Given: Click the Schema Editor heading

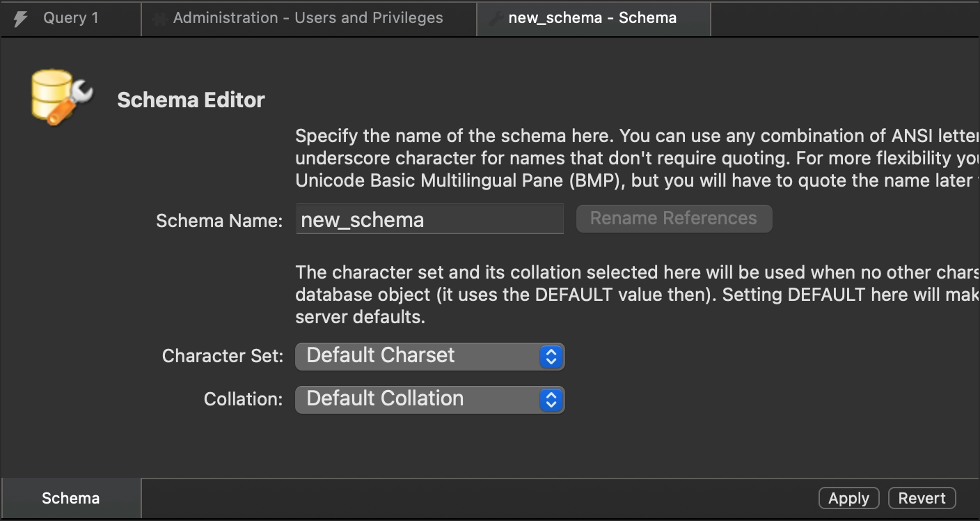Looking at the screenshot, I should [x=191, y=100].
